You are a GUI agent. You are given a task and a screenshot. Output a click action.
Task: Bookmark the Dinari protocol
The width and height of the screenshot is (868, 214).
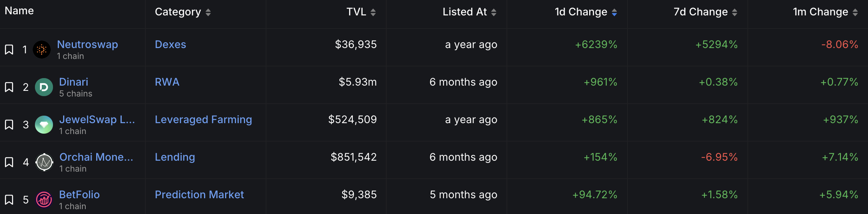[9, 87]
